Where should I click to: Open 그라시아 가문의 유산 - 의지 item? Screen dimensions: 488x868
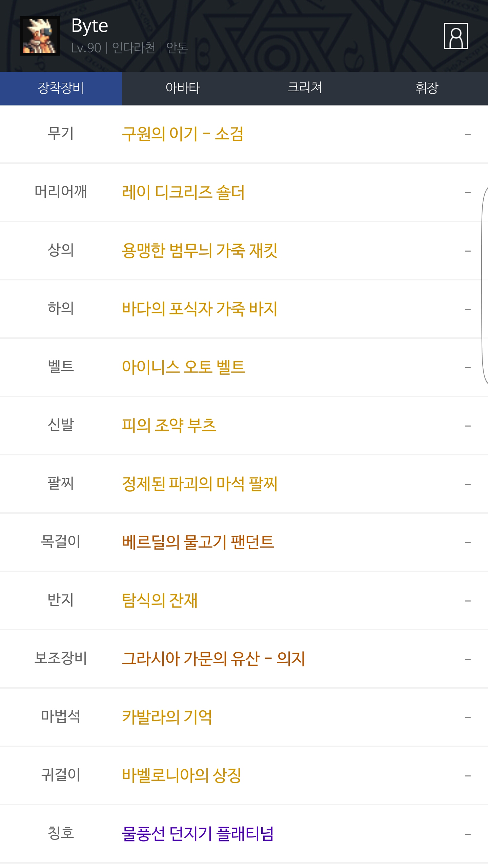point(213,659)
